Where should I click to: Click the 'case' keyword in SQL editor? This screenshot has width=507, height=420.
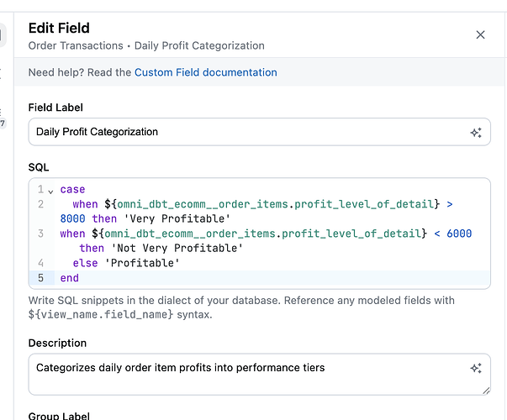72,190
